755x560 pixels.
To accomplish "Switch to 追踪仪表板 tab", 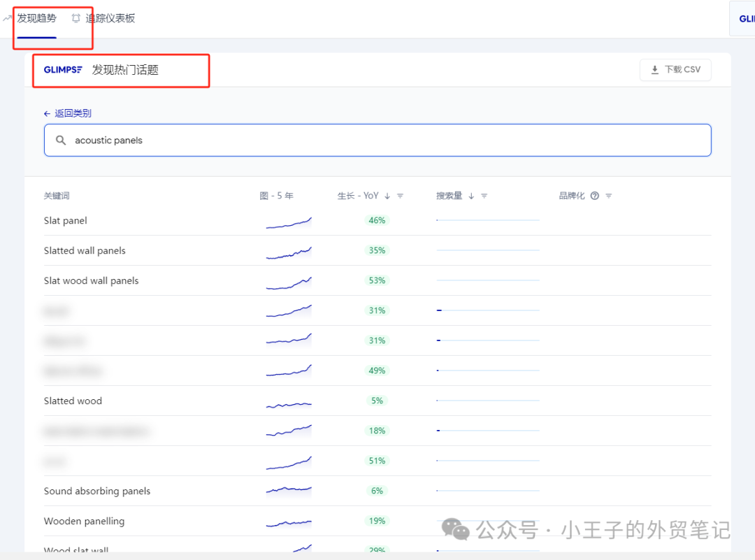I will point(110,19).
